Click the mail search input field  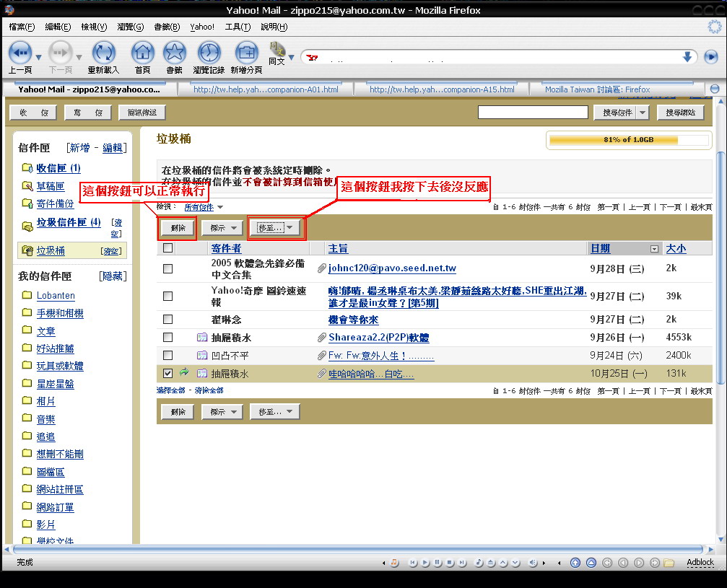[532, 113]
